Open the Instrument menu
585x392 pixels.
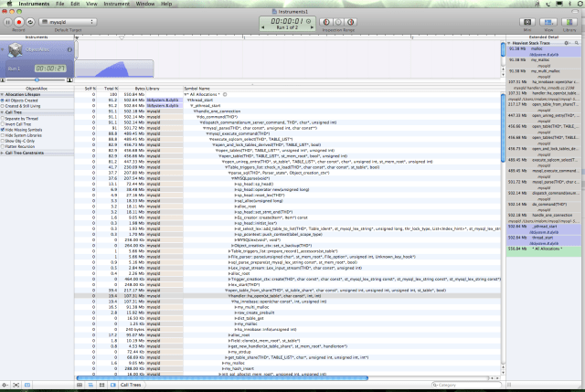tap(116, 4)
